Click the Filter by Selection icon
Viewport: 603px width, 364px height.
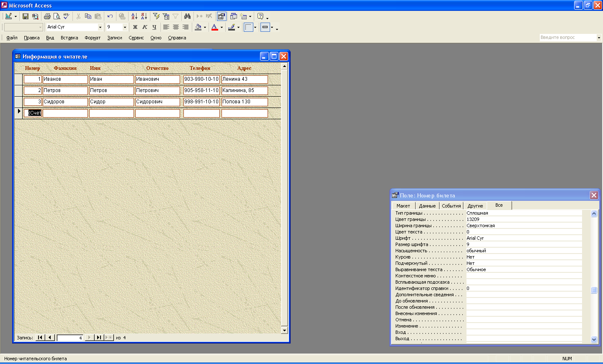(x=156, y=16)
